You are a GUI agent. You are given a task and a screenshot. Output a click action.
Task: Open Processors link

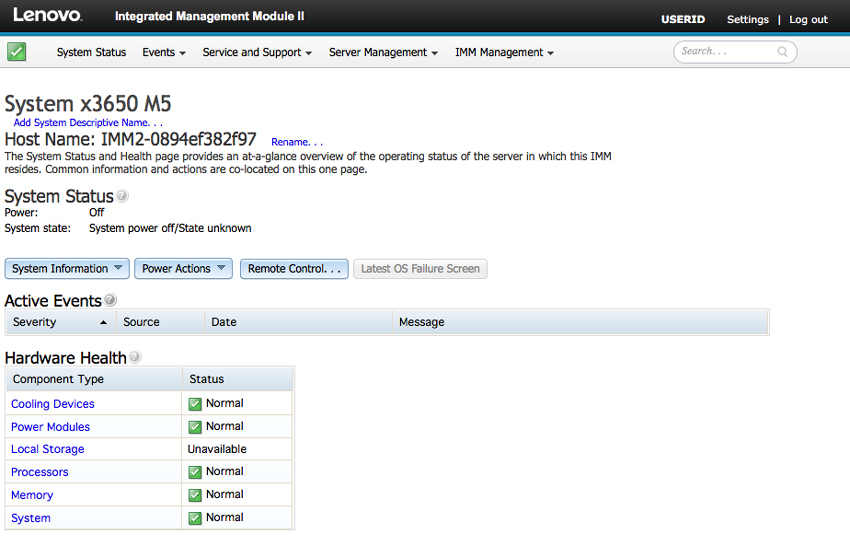point(40,472)
